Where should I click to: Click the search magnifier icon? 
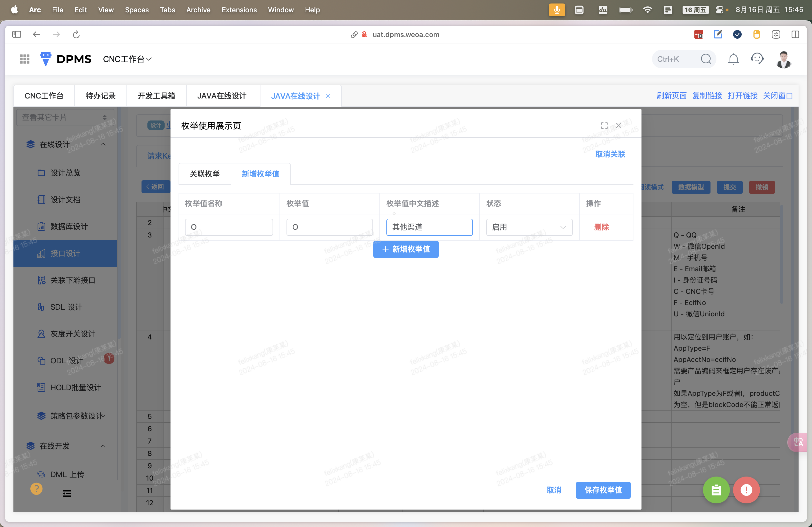(706, 59)
